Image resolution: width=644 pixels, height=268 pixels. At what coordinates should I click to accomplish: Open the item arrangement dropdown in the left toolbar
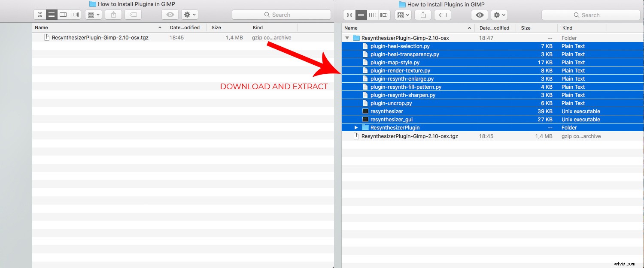[93, 14]
